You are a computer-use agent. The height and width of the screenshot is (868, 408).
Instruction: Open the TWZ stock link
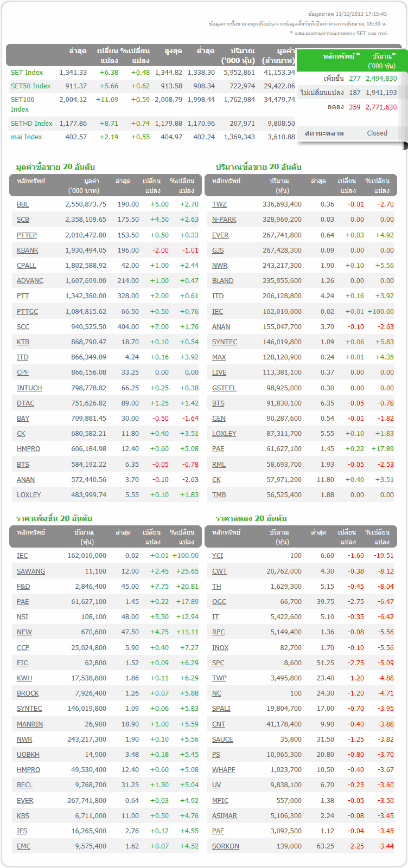point(219,204)
